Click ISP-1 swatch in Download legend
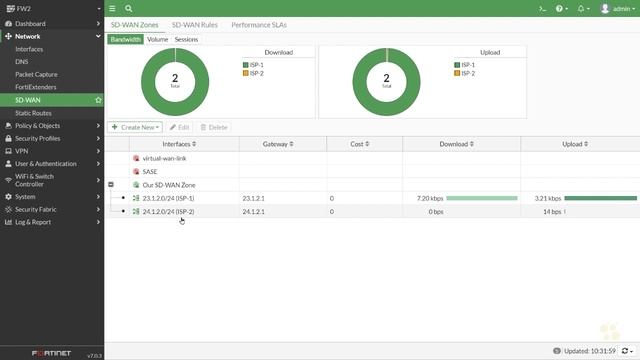Viewport: 640px width, 360px height. pyautogui.click(x=245, y=65)
